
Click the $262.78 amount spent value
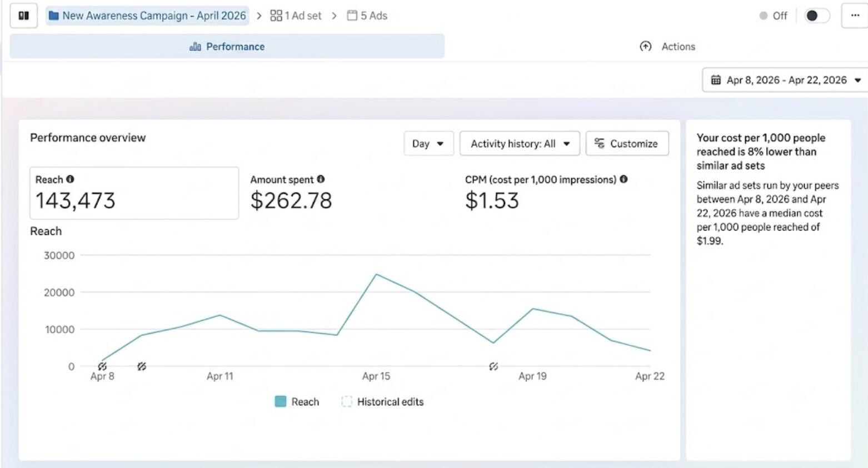291,200
